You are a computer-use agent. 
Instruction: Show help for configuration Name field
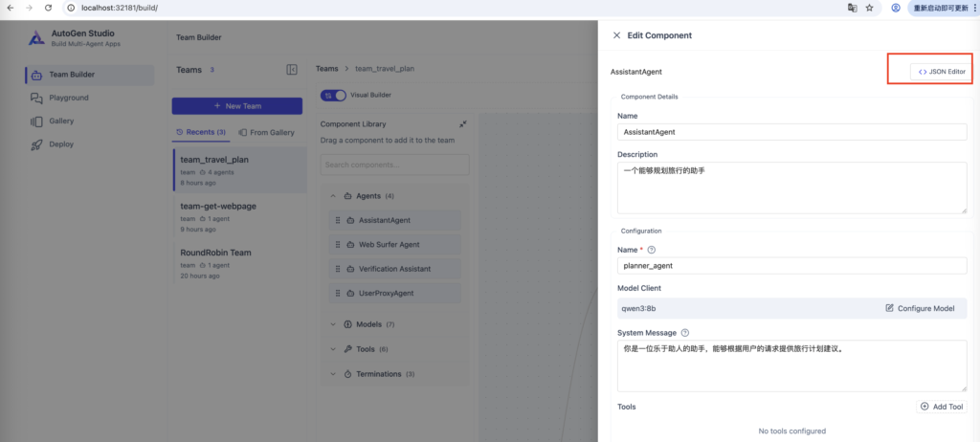point(651,250)
